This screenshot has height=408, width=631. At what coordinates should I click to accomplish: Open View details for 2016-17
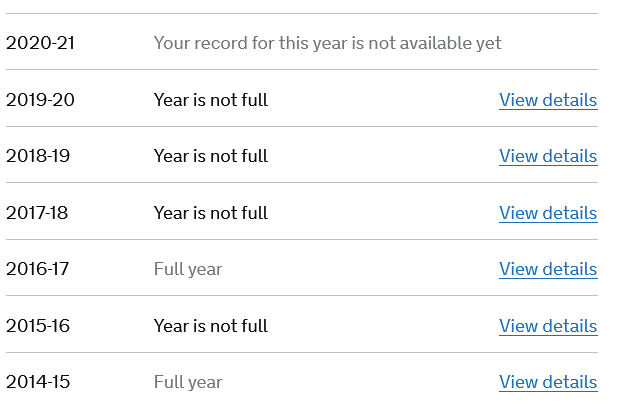tap(547, 269)
